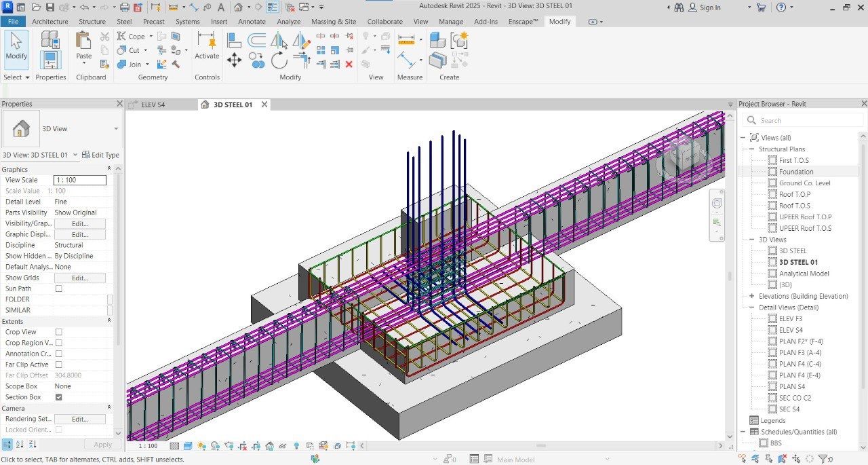Click the Undo arrow in quick access toolbar
868x465 pixels.
point(84,7)
